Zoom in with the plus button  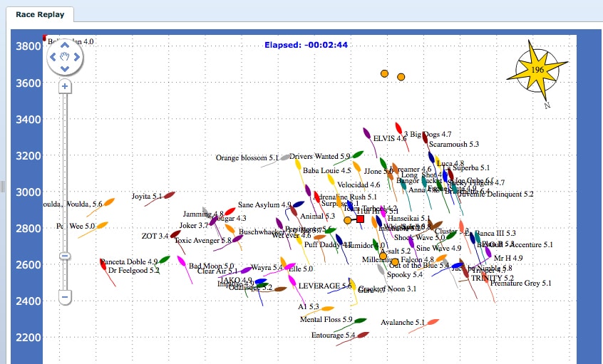(65, 86)
